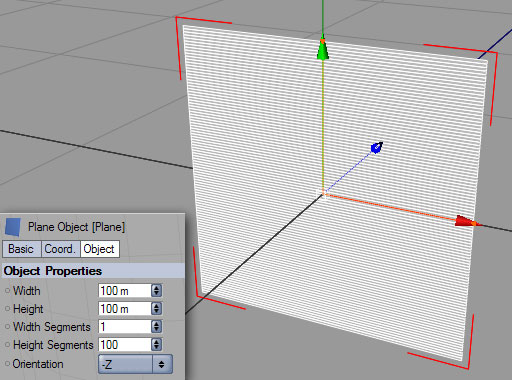Select the Object tab
This screenshot has width=512, height=380.
point(99,249)
